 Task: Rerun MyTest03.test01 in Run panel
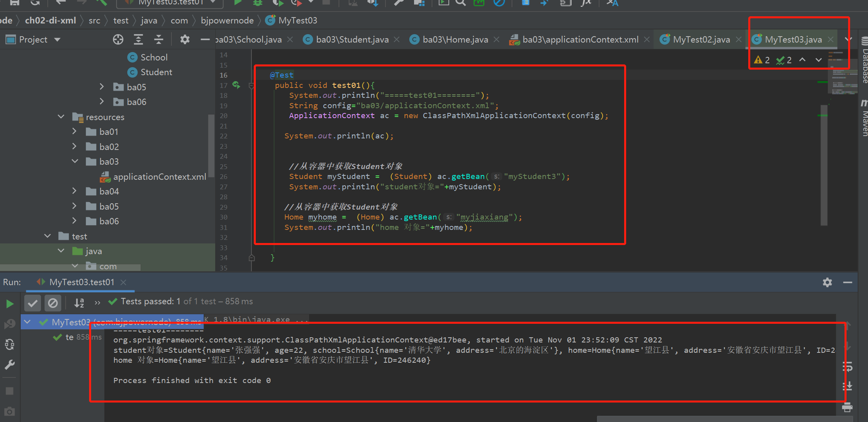[x=10, y=304]
